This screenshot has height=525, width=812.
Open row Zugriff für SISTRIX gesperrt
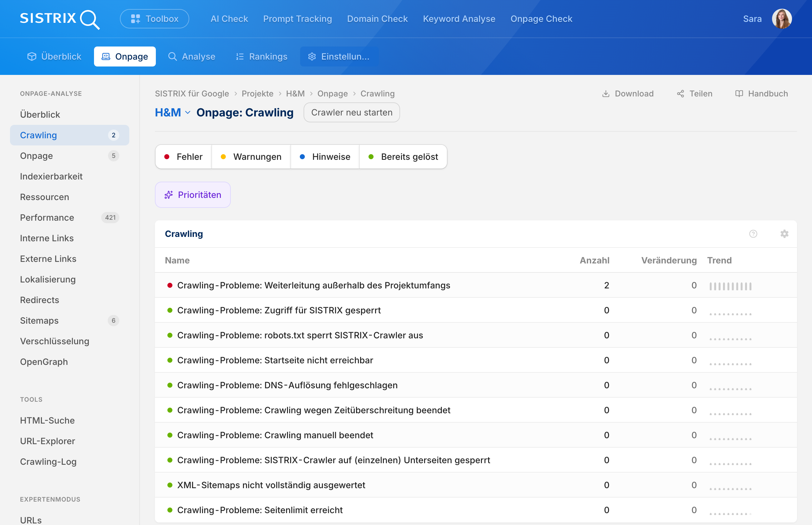click(476, 310)
